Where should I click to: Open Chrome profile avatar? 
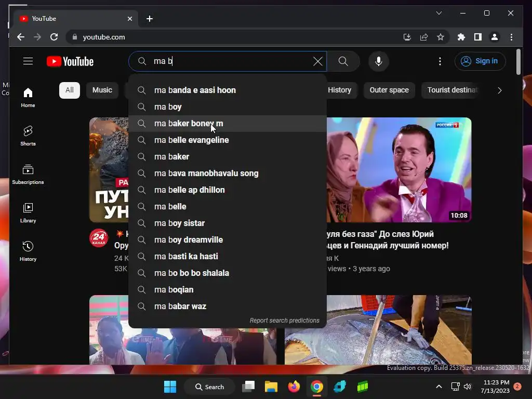coord(495,37)
